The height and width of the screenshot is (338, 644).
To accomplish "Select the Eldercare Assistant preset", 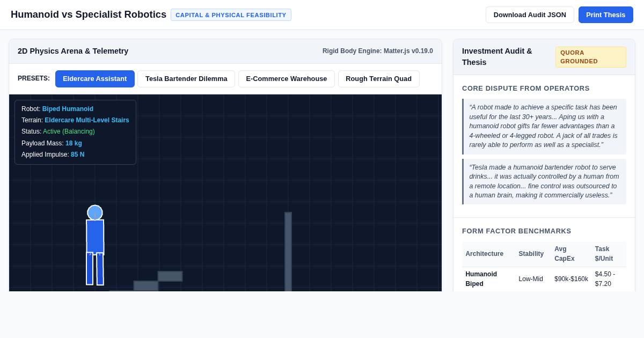I will pos(95,79).
